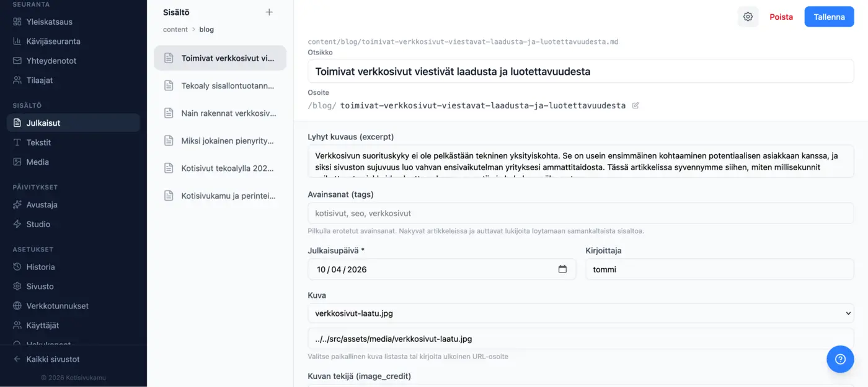Select post 'Toimivat verkkosivut vi...'
This screenshot has width=868, height=387.
tap(220, 58)
